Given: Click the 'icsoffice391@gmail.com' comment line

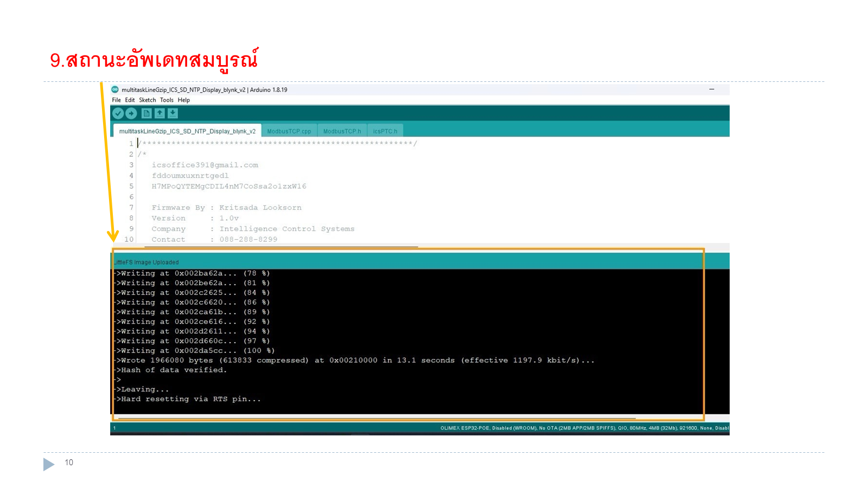Looking at the screenshot, I should 205,165.
